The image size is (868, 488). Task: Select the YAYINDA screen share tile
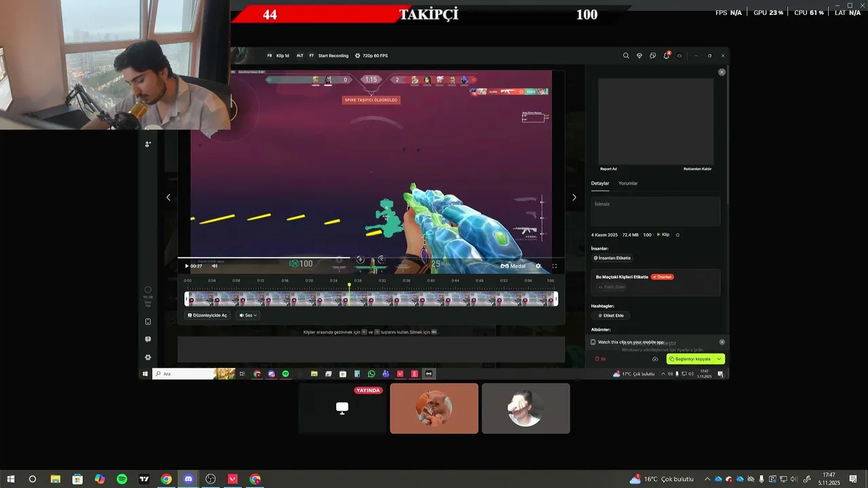pos(342,408)
